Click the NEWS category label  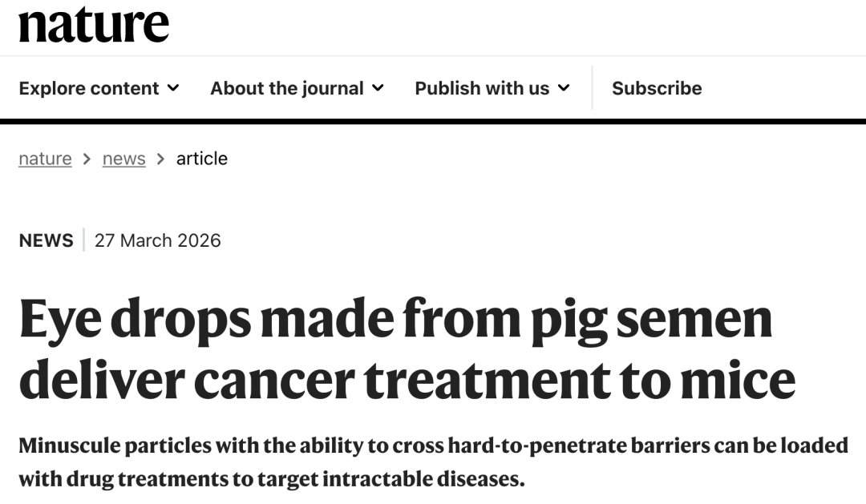tap(46, 240)
